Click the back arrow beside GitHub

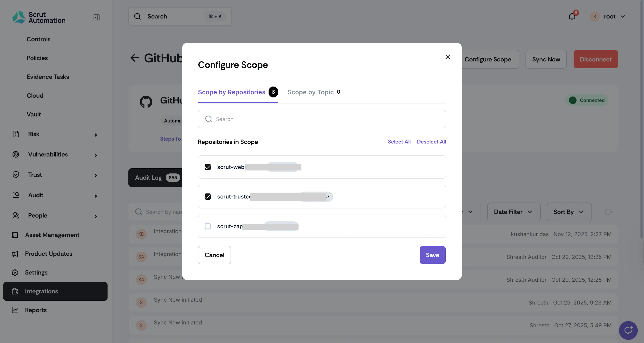[x=135, y=58]
